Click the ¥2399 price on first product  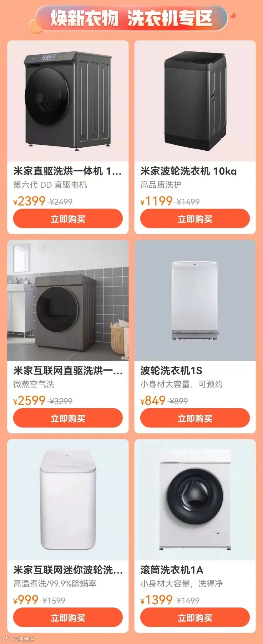pyautogui.click(x=29, y=201)
